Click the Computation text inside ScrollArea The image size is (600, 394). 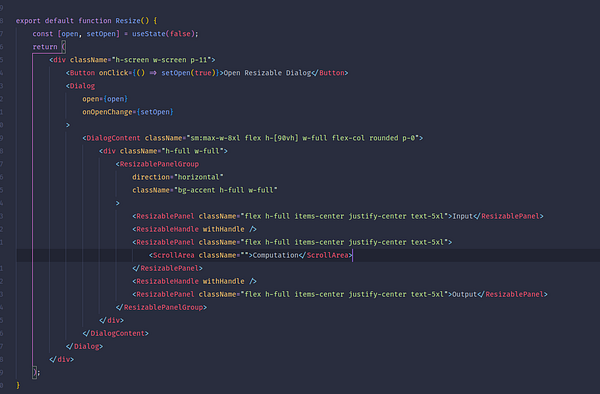(276, 255)
